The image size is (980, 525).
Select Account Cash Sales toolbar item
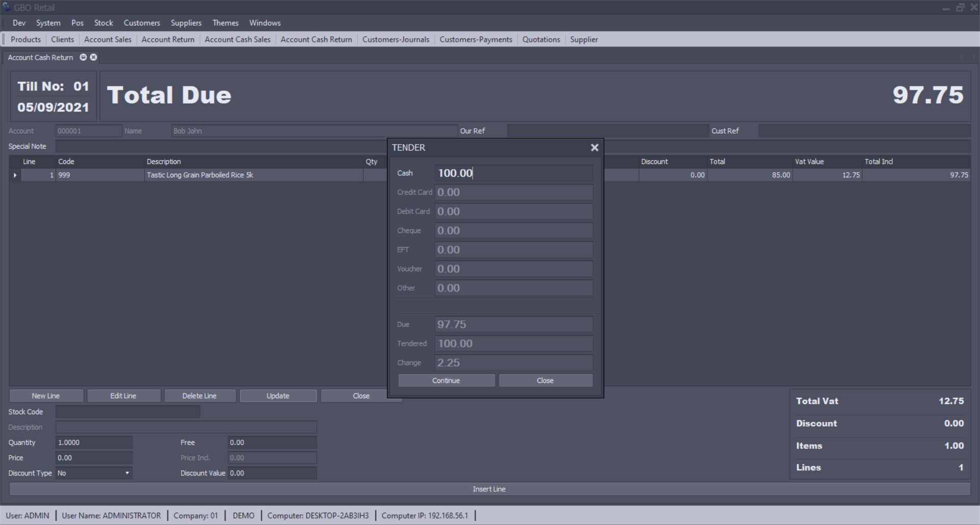(237, 39)
